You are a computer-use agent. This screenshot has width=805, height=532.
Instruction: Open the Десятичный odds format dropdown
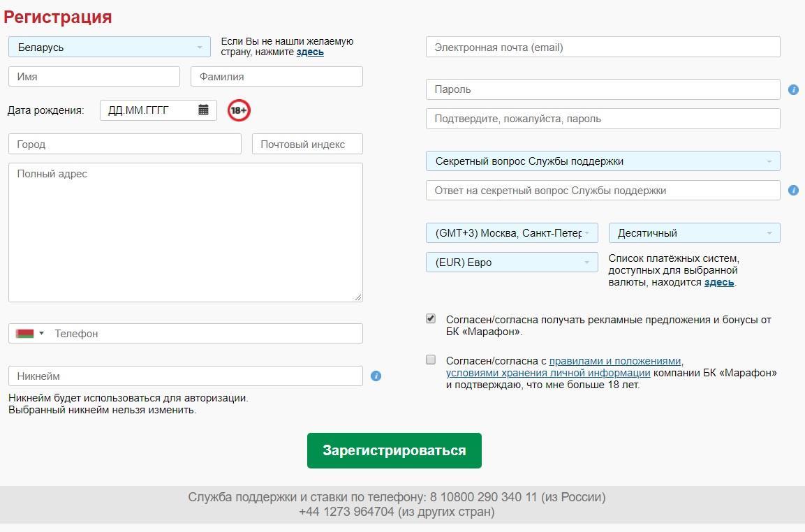coord(694,233)
